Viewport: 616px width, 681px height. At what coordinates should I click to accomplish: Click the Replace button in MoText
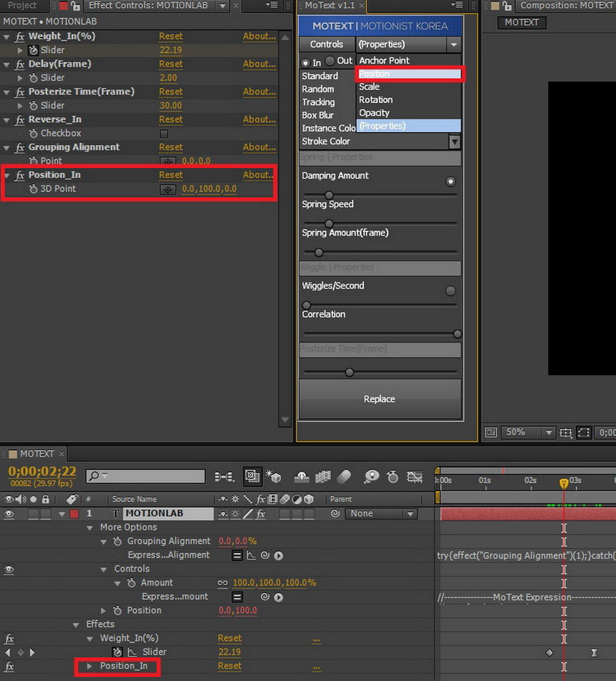tap(380, 398)
